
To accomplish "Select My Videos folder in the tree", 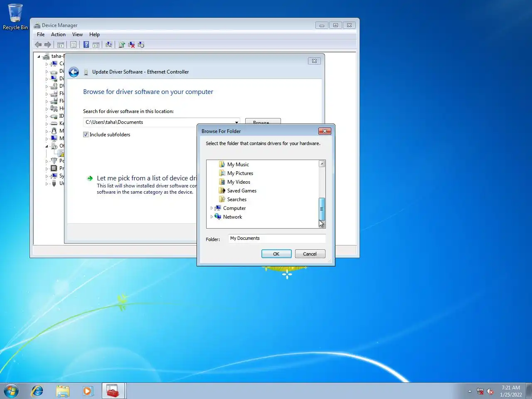I will pos(239,182).
